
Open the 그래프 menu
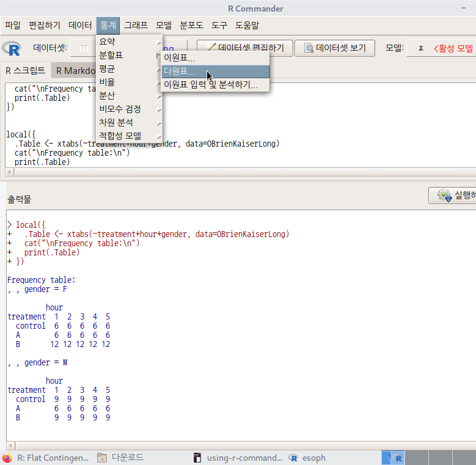[136, 25]
